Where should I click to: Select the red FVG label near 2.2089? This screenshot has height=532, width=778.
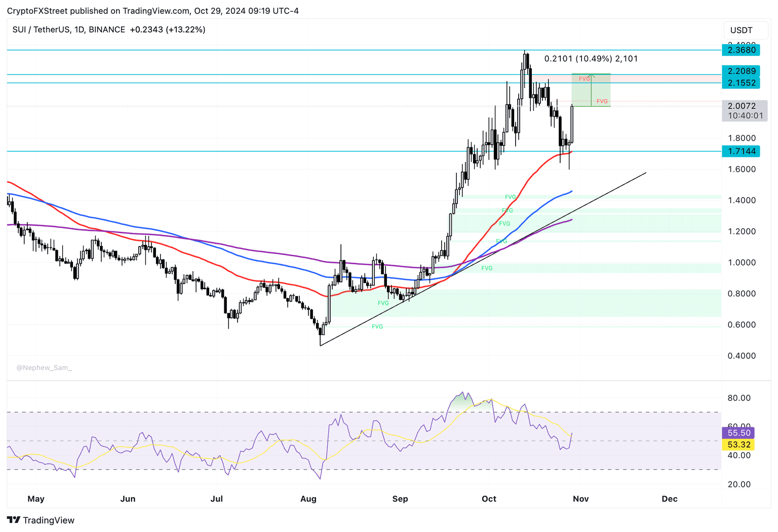(x=584, y=79)
